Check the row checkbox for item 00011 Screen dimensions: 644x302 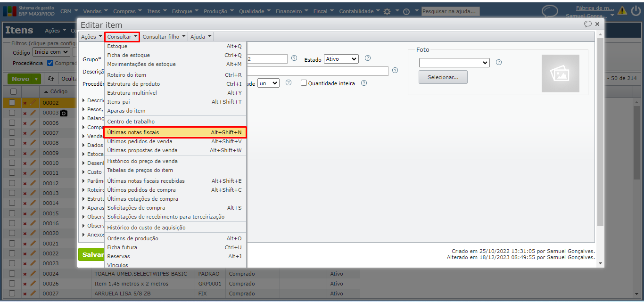click(x=13, y=173)
